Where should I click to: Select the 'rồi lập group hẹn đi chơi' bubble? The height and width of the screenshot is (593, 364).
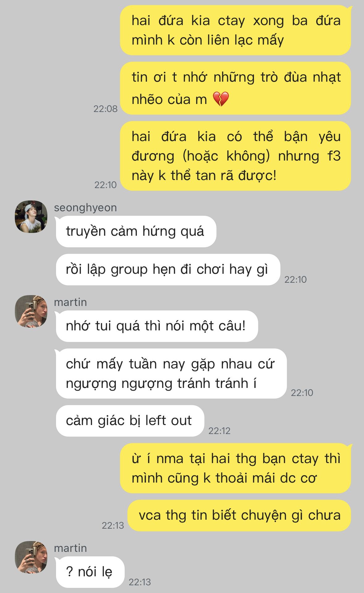(x=168, y=269)
